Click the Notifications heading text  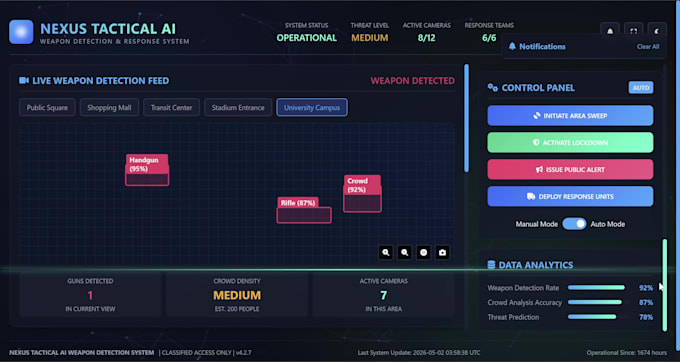[x=542, y=46]
